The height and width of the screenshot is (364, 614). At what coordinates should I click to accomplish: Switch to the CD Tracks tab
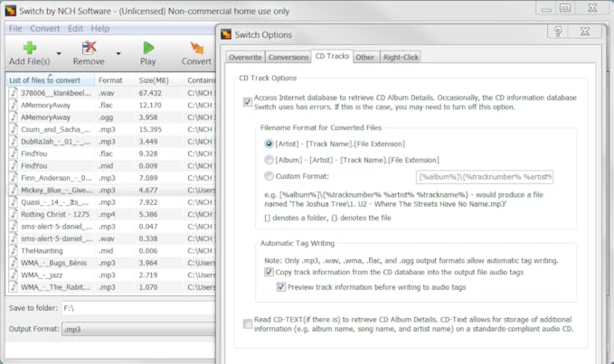click(332, 56)
